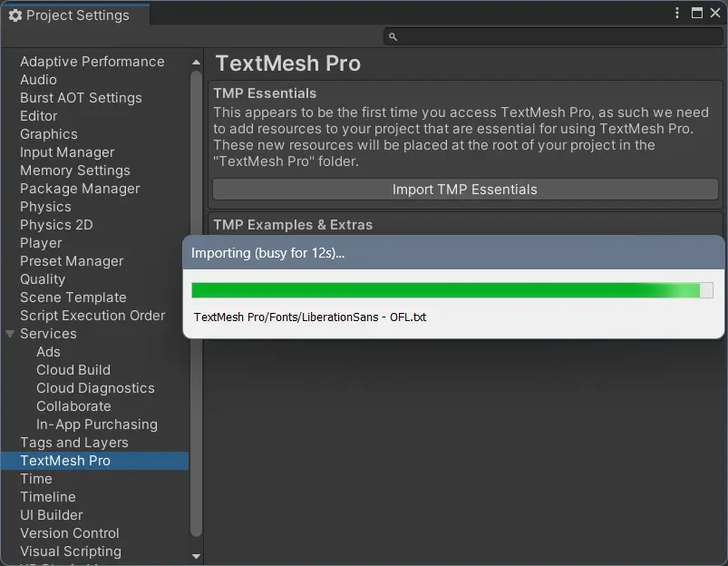Select the Time entry in the sidebar
Screen dimensions: 728x566
pos(35,478)
